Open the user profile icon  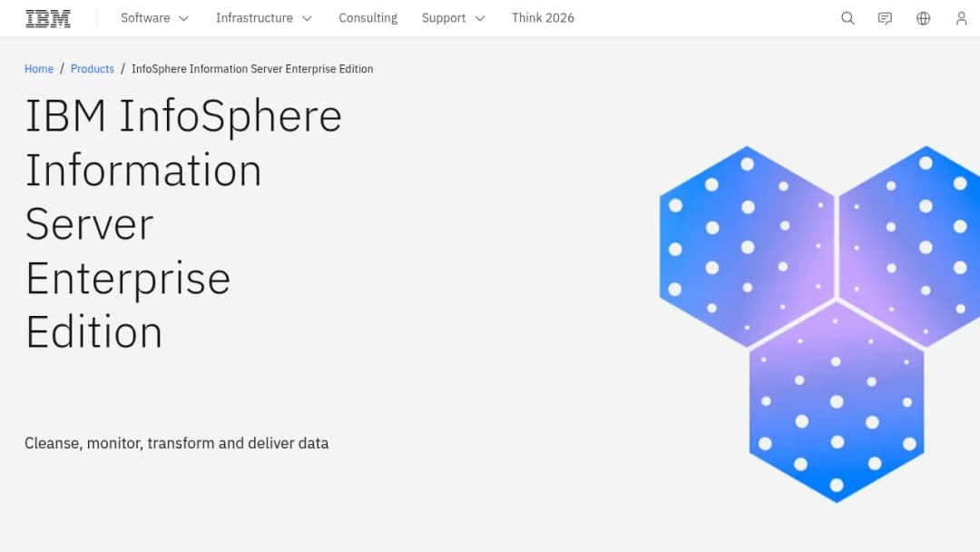pos(961,18)
